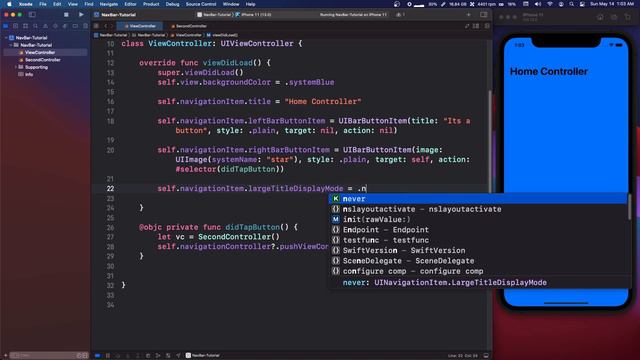This screenshot has height=360, width=640.
Task: Open the Breakpoint navigator icon
Action: (x=75, y=26)
